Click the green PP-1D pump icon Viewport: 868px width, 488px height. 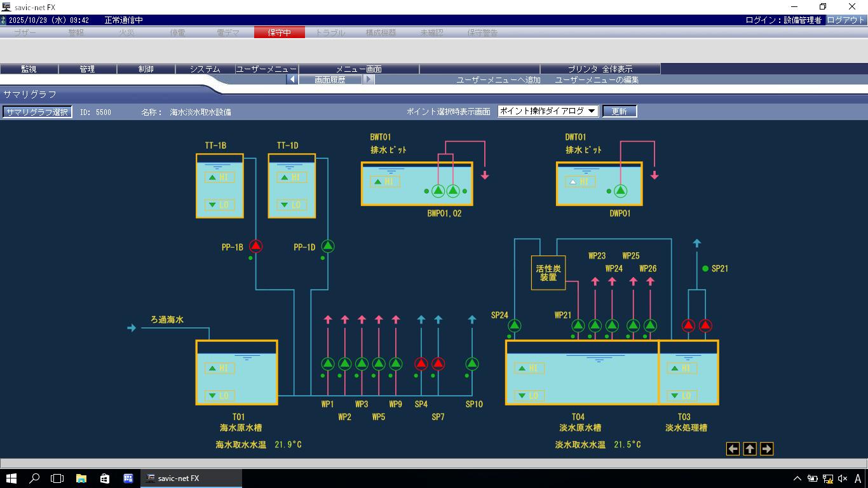327,246
